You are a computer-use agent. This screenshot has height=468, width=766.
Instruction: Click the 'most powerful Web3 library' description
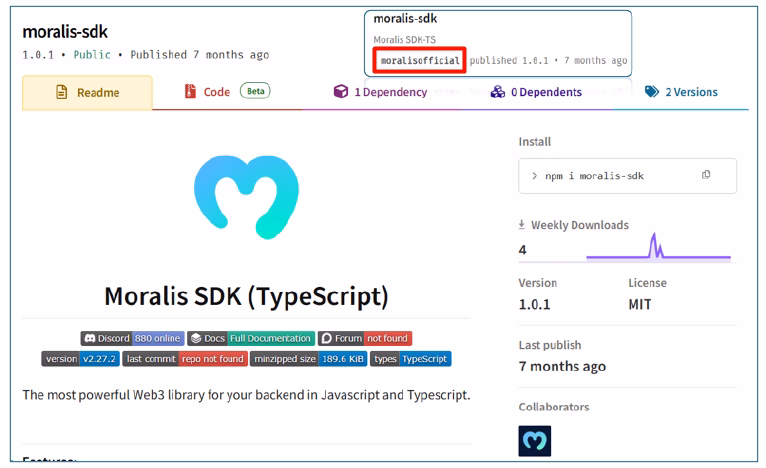246,395
